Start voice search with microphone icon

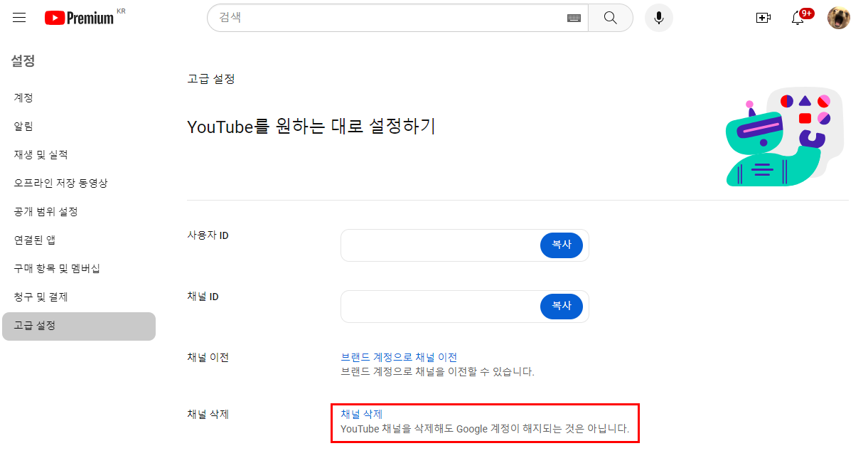click(659, 18)
